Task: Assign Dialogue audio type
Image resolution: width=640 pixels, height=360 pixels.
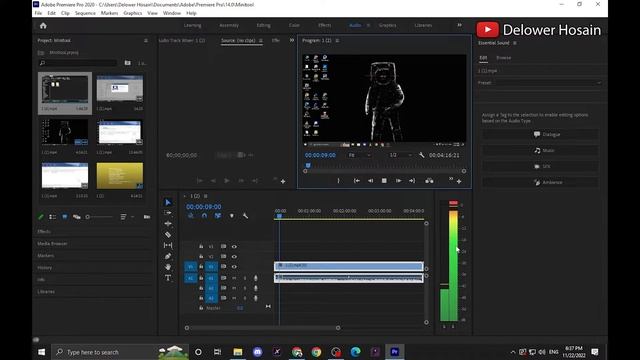Action: (540, 134)
